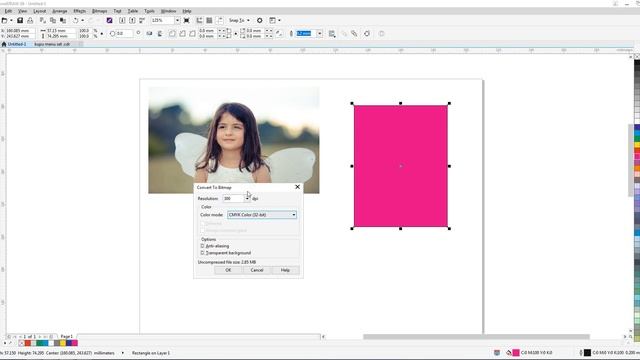Screen dimensions: 640x360
Task: Click the Publish to PDF icon
Action: (x=142, y=20)
